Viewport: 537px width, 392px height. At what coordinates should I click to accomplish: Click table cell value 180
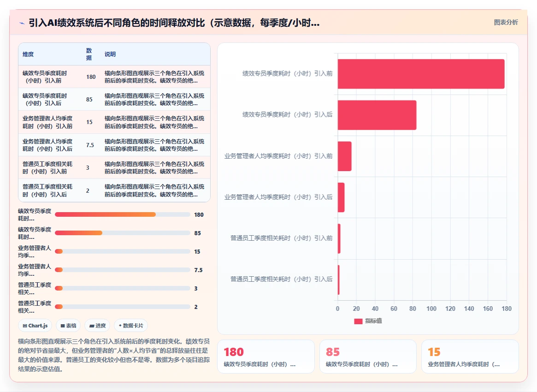click(91, 77)
